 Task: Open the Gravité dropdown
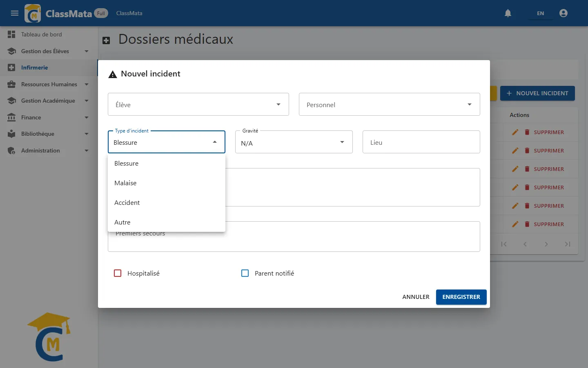point(294,142)
